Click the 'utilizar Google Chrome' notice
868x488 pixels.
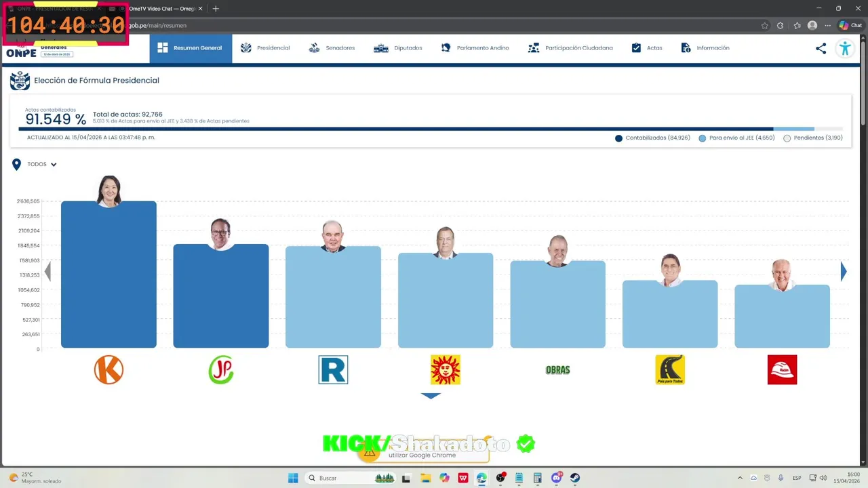(422, 455)
